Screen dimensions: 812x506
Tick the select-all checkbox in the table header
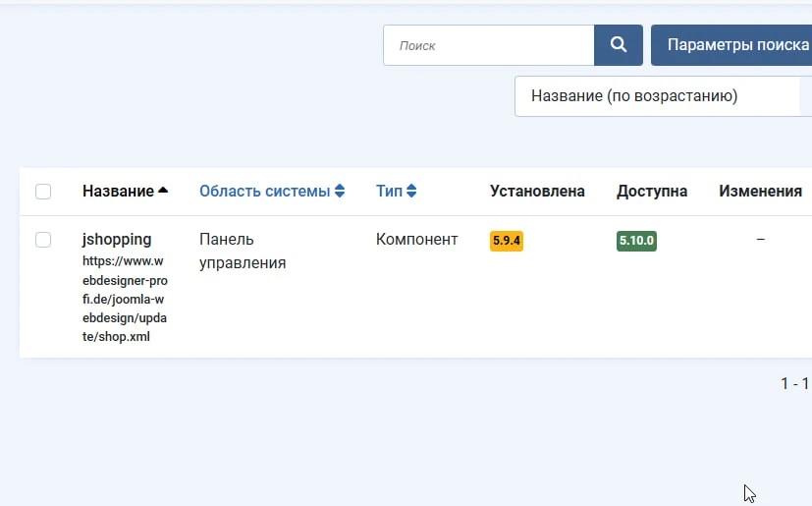pos(43,192)
